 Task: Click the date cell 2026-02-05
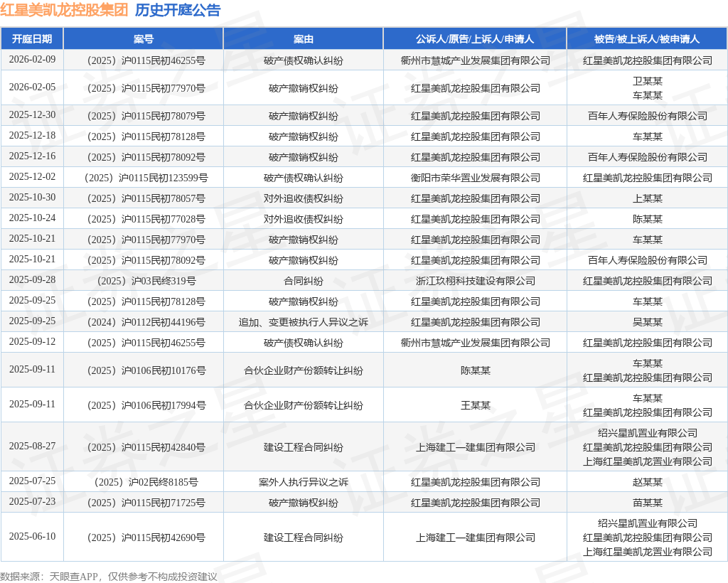click(x=32, y=87)
